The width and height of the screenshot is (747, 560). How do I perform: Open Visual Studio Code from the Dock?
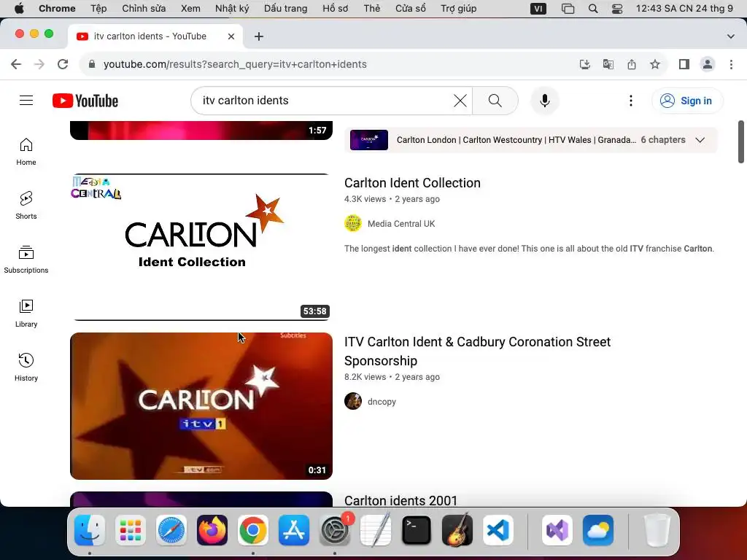click(498, 530)
